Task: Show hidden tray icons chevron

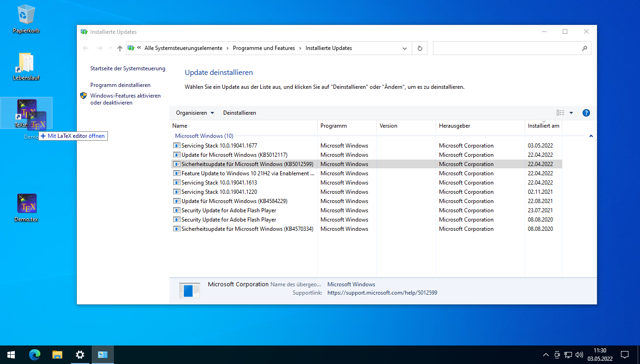Action: tap(546, 355)
